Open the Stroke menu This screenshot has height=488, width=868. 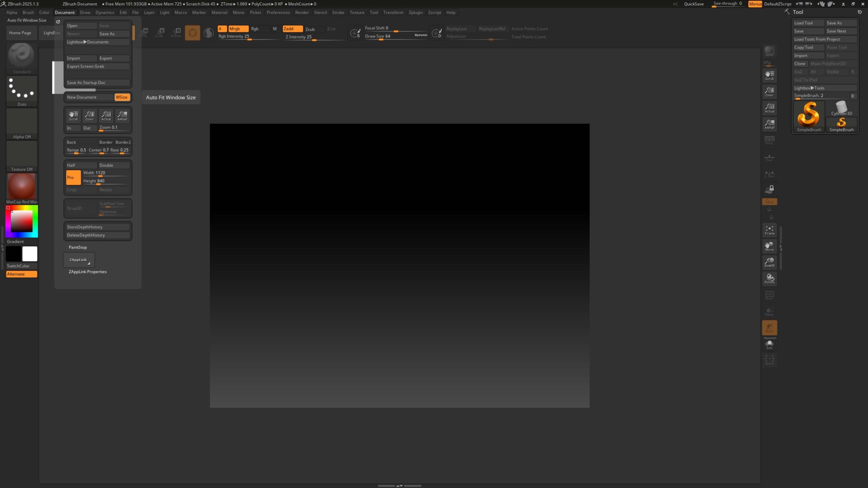click(x=338, y=12)
